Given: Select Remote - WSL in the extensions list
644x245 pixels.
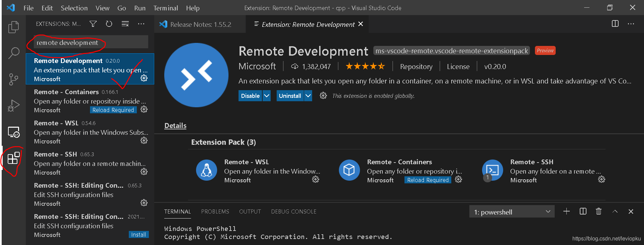Looking at the screenshot, I should pyautogui.click(x=90, y=132).
